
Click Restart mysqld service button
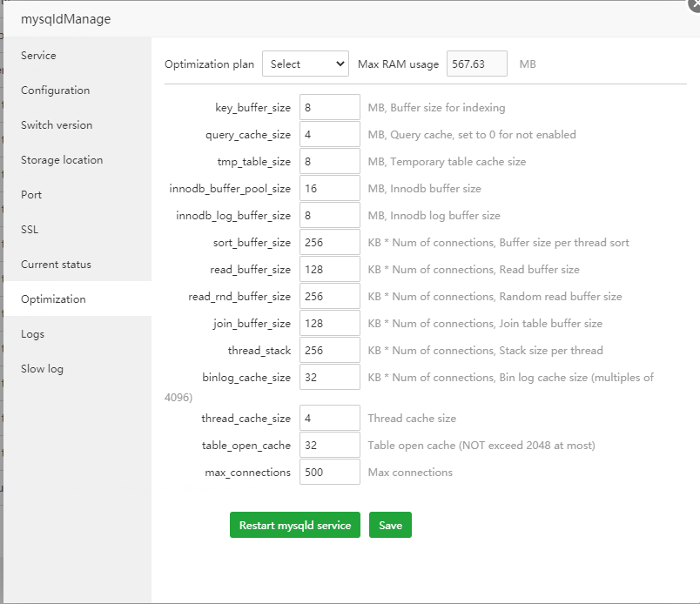[x=294, y=525]
